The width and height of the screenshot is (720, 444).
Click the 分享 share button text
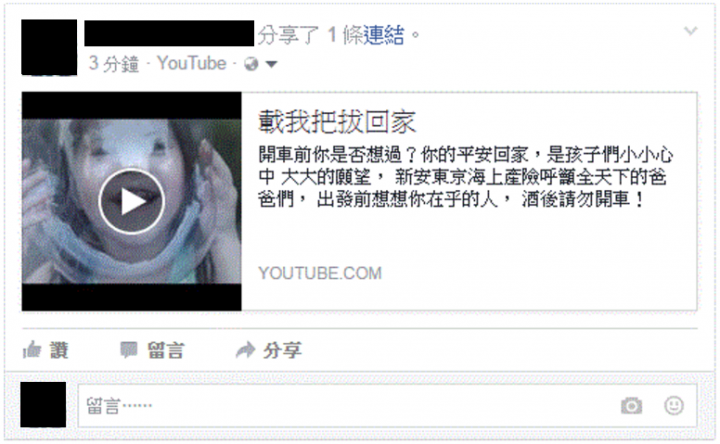tap(282, 350)
